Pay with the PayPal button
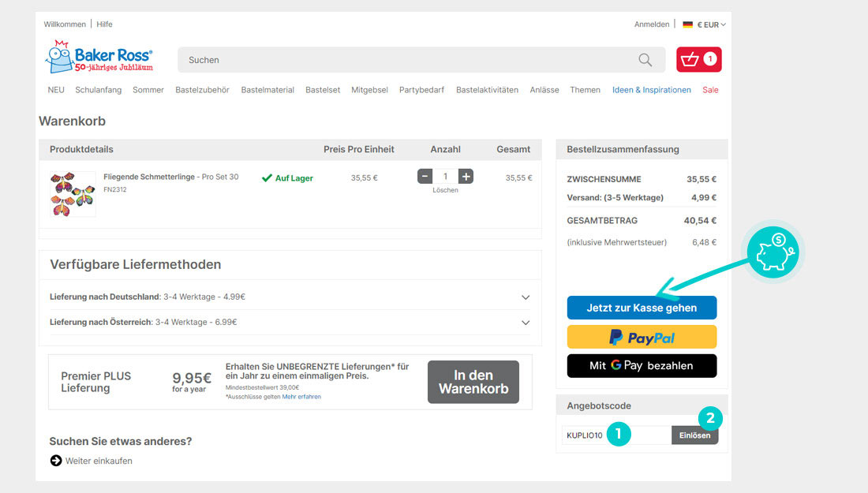The image size is (868, 493). click(x=642, y=337)
